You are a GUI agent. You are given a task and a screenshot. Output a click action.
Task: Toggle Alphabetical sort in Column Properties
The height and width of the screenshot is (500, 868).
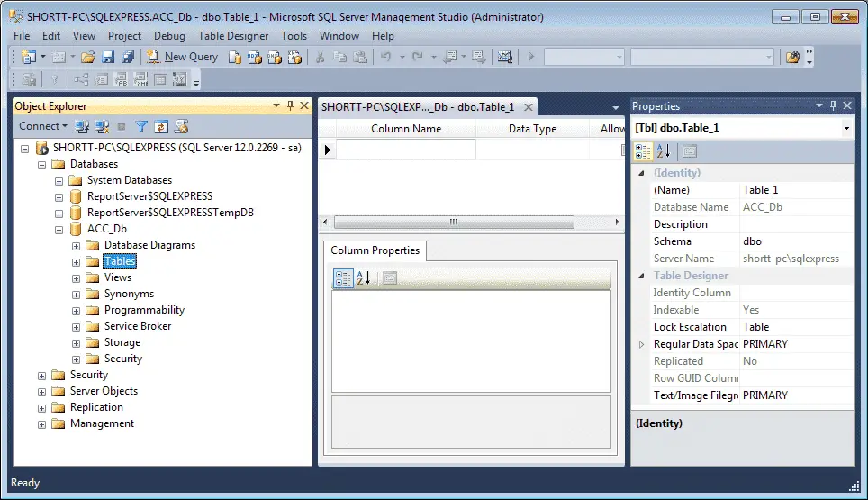[x=363, y=278]
